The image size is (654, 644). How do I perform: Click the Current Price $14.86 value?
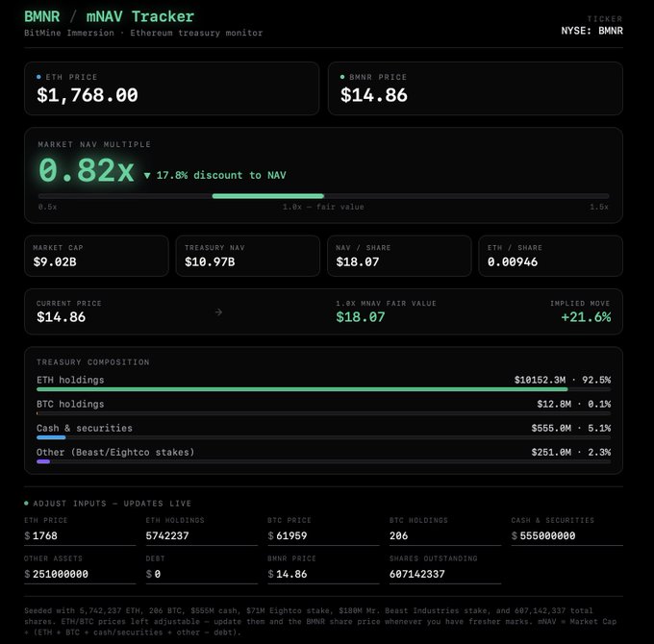coord(61,317)
